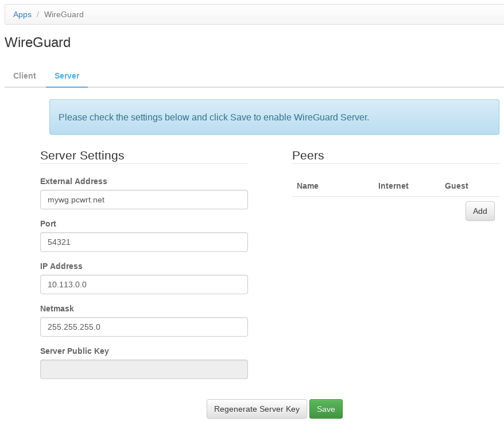Add a new peer
Viewport: 504px width, 437px height.
(x=479, y=211)
